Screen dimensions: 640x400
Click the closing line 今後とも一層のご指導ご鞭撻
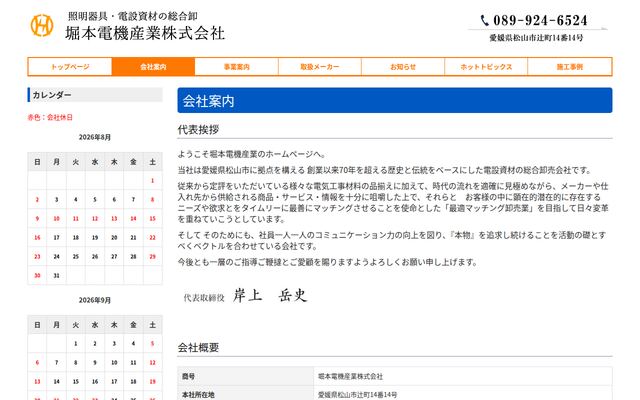[327, 262]
